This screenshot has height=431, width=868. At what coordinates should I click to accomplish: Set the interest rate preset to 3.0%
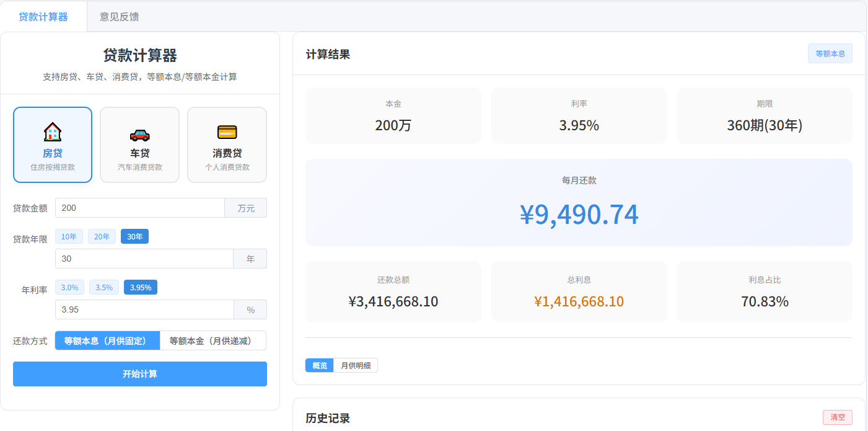tap(69, 287)
